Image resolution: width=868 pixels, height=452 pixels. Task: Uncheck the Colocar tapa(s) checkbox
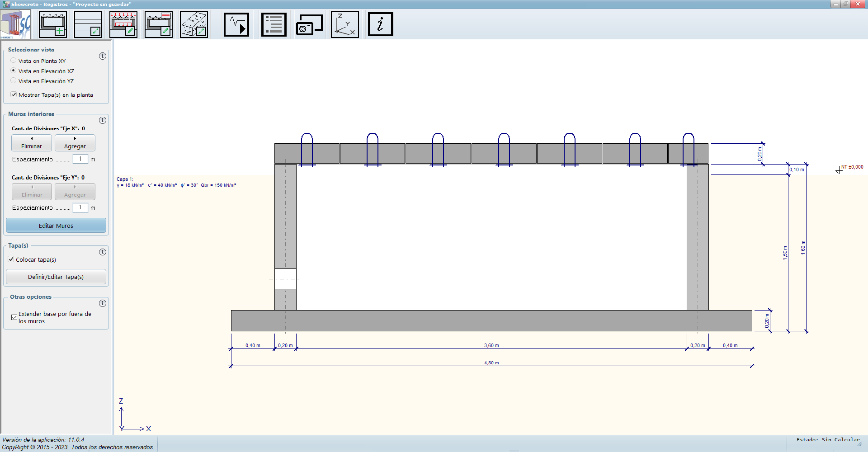pos(11,259)
